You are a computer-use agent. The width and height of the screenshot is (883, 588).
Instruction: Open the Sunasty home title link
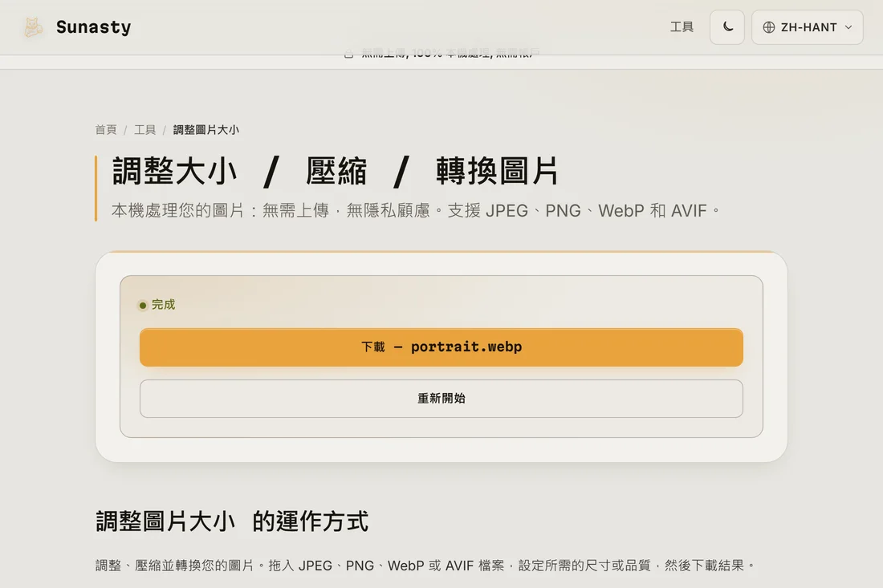point(93,27)
